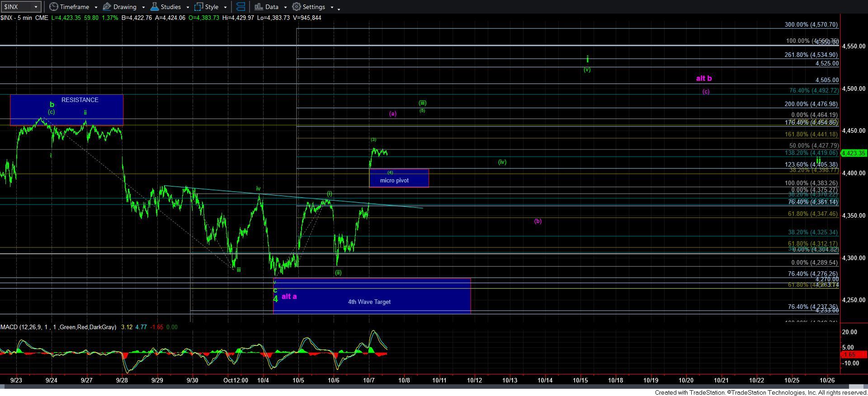Image resolution: width=868 pixels, height=396 pixels.
Task: Click the blue symbol-link icon in toolbar
Action: point(241,7)
